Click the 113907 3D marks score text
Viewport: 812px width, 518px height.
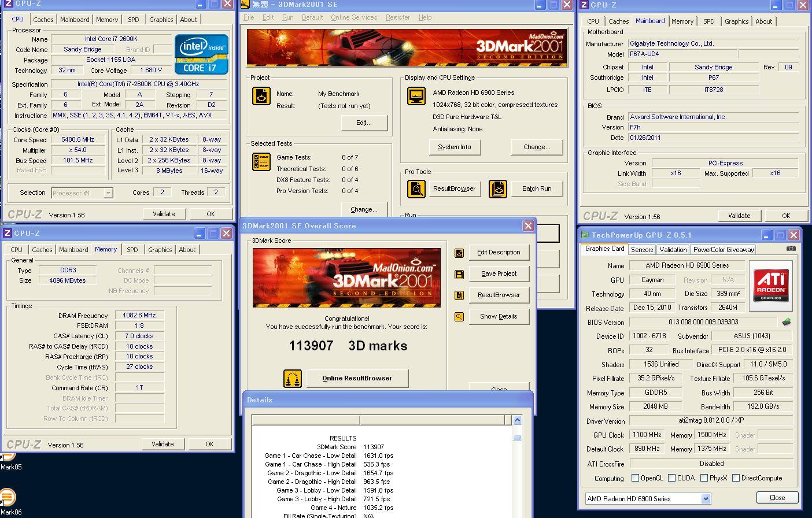(x=348, y=346)
